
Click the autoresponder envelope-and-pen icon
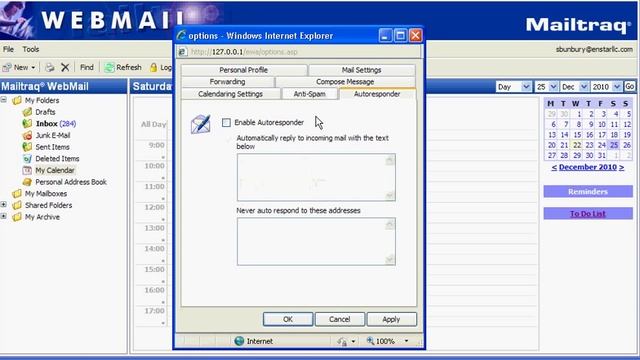(x=201, y=124)
